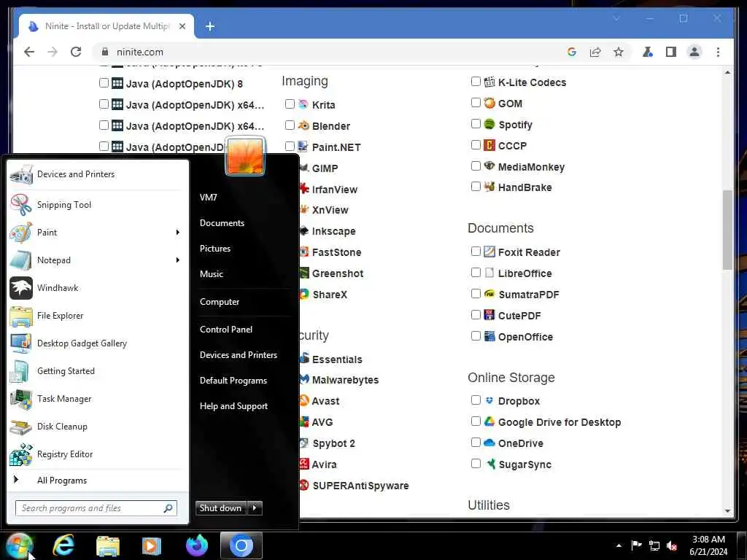Enable the LibreOffice checkbox
The height and width of the screenshot is (560, 747).
(476, 273)
